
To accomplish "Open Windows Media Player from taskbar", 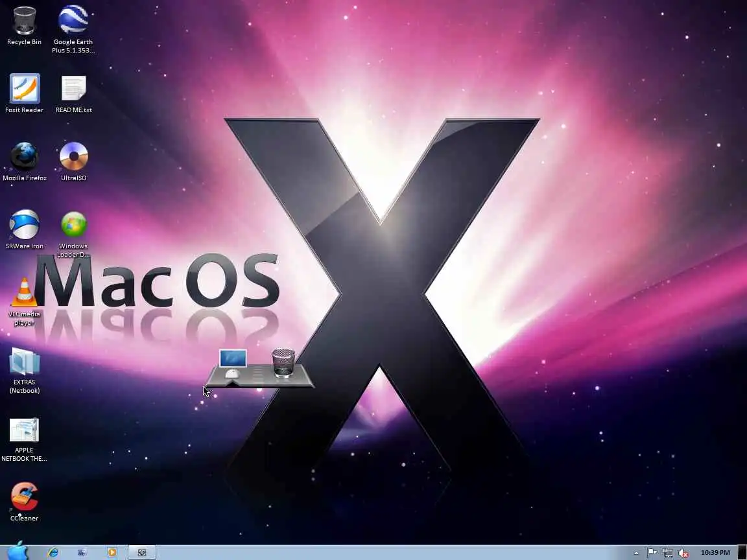I will [112, 552].
